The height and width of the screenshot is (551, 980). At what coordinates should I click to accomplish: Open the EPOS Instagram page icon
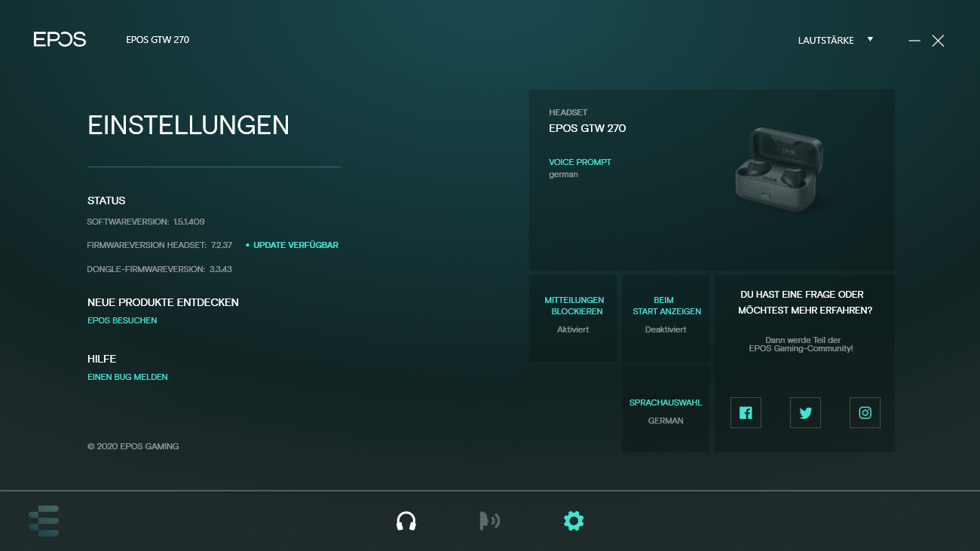(865, 413)
